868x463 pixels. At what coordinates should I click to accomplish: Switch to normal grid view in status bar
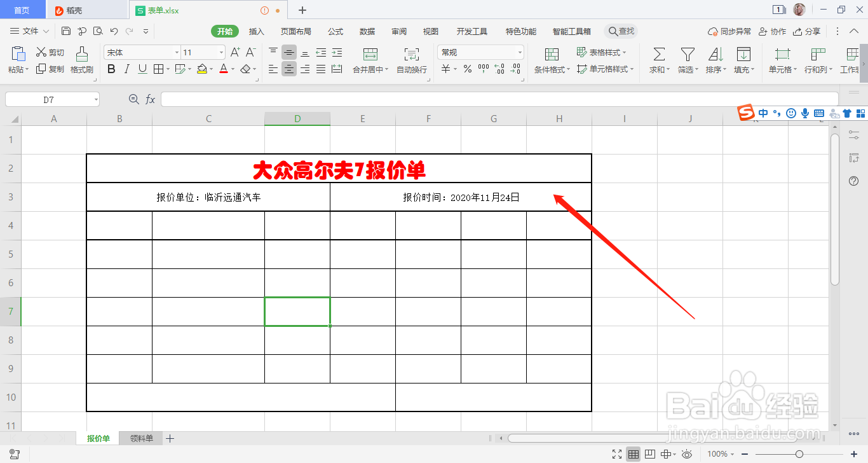point(633,454)
